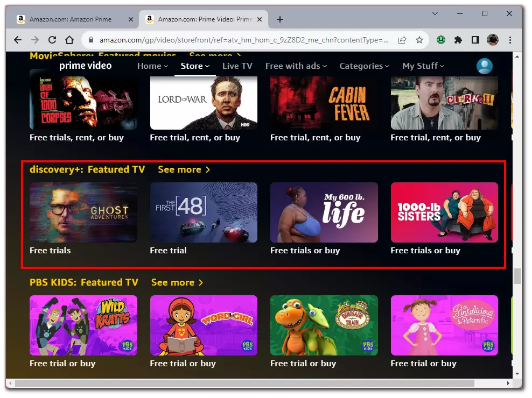
Task: Click 'Free trials' under Ghost Adventures
Action: [x=50, y=251]
